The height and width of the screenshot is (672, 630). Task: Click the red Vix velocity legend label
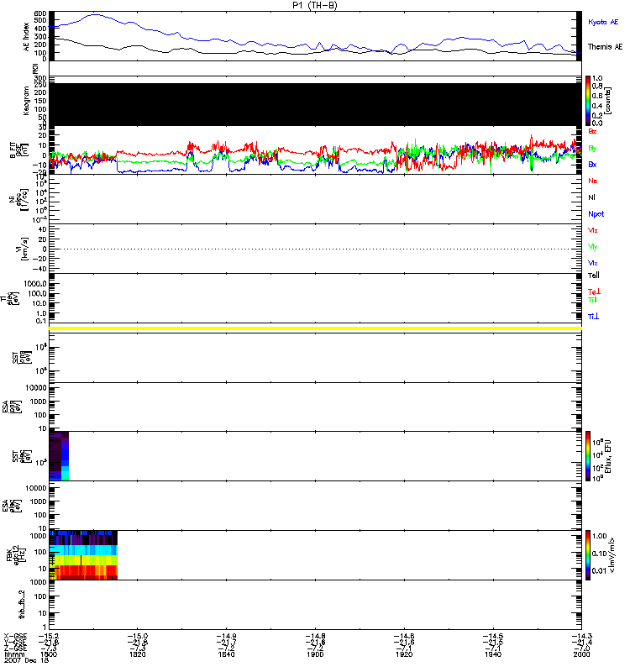coord(593,230)
